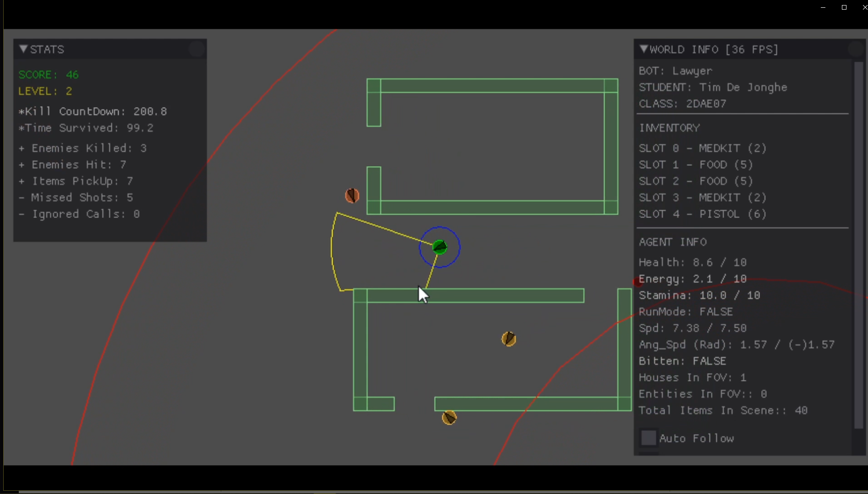Viewport: 868px width, 494px height.
Task: Click the LEVEL: 2 text
Action: point(45,91)
